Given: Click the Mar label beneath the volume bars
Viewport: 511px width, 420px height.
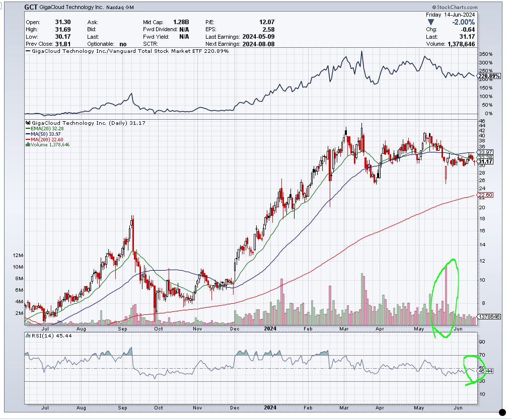Looking at the screenshot, I should [344, 329].
